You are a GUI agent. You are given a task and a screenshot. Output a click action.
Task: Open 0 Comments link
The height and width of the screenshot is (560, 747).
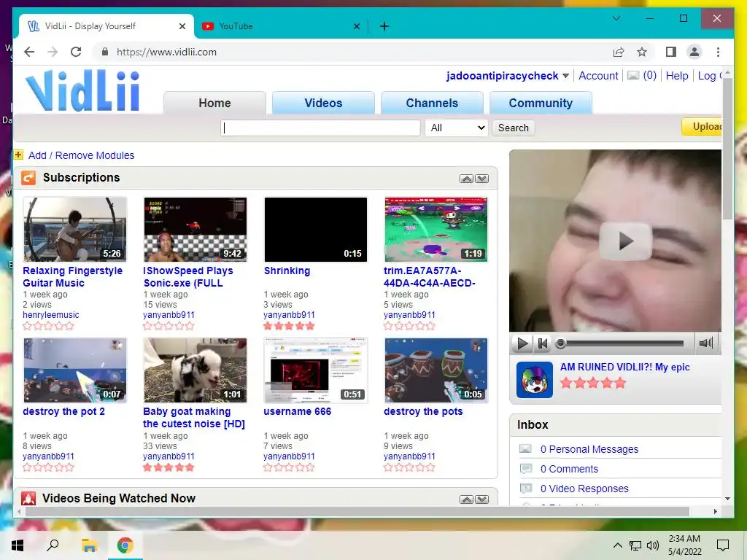pos(569,469)
